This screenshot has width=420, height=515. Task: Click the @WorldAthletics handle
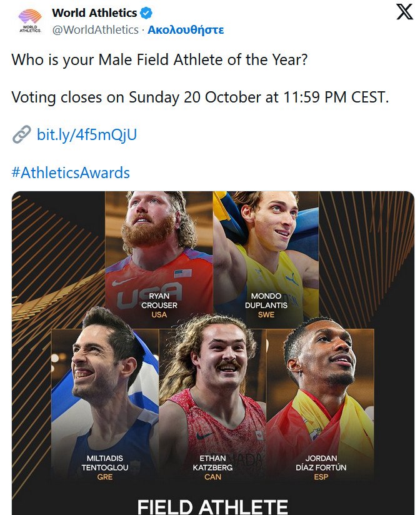(95, 29)
